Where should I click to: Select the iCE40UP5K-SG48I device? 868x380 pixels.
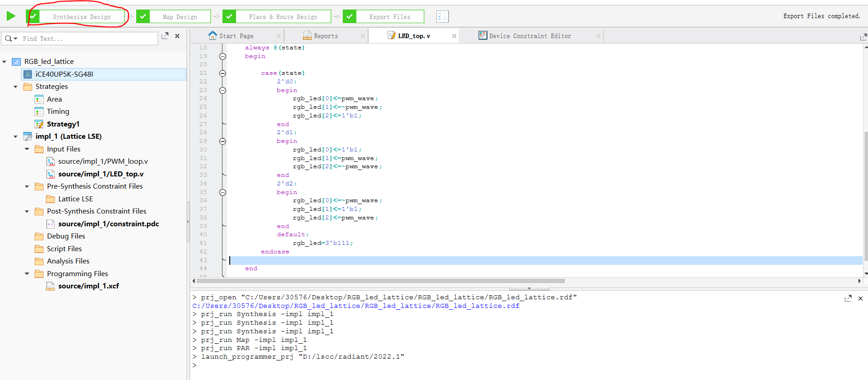pyautogui.click(x=64, y=74)
